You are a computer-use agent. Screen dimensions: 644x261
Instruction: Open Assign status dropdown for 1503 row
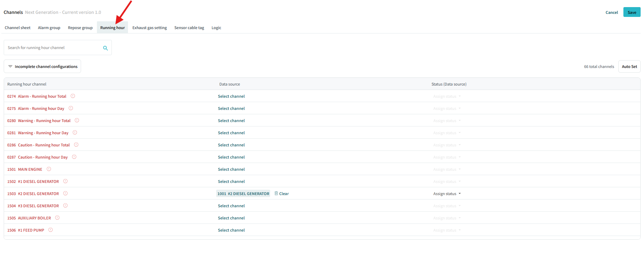[x=447, y=194]
